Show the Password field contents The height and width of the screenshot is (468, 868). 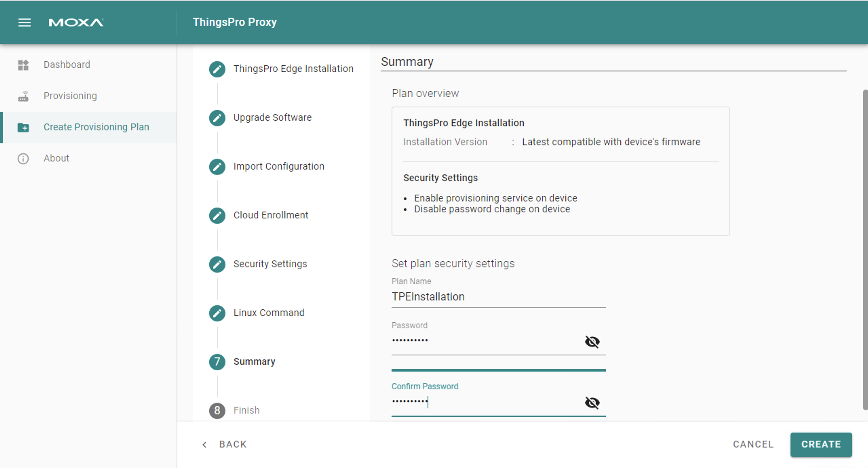(x=592, y=342)
